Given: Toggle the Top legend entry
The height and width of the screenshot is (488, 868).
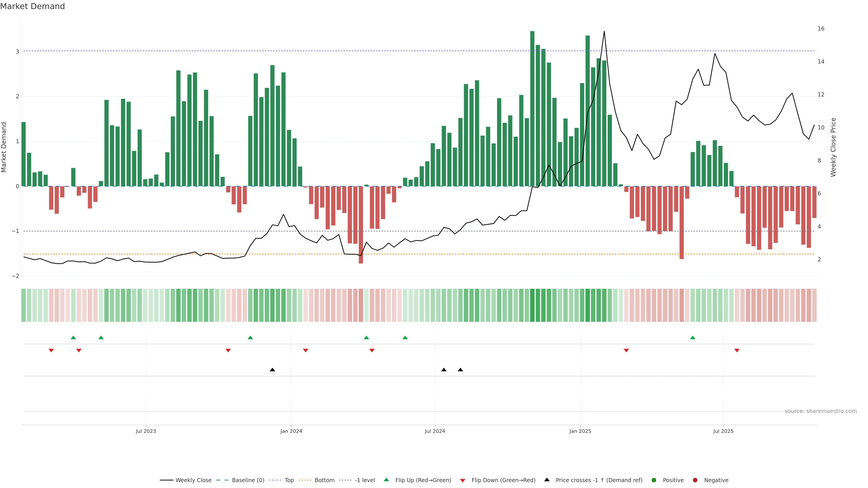Looking at the screenshot, I should (289, 480).
